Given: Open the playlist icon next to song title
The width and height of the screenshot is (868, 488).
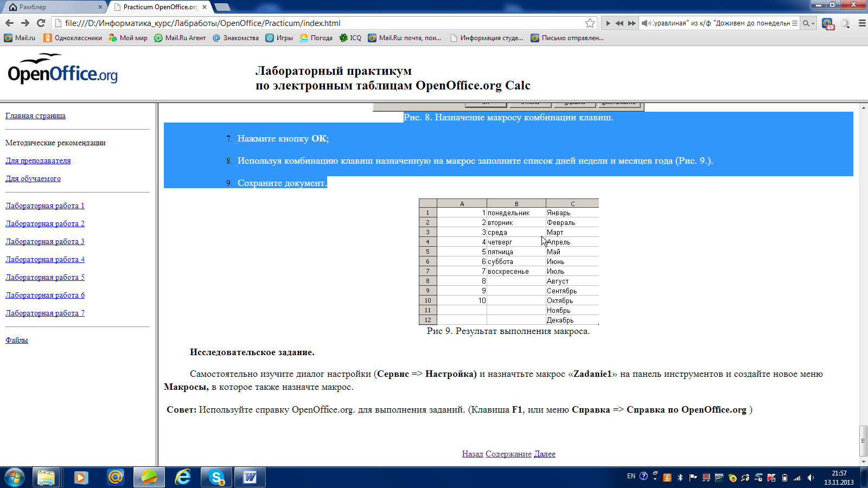Looking at the screenshot, I should pos(795,23).
